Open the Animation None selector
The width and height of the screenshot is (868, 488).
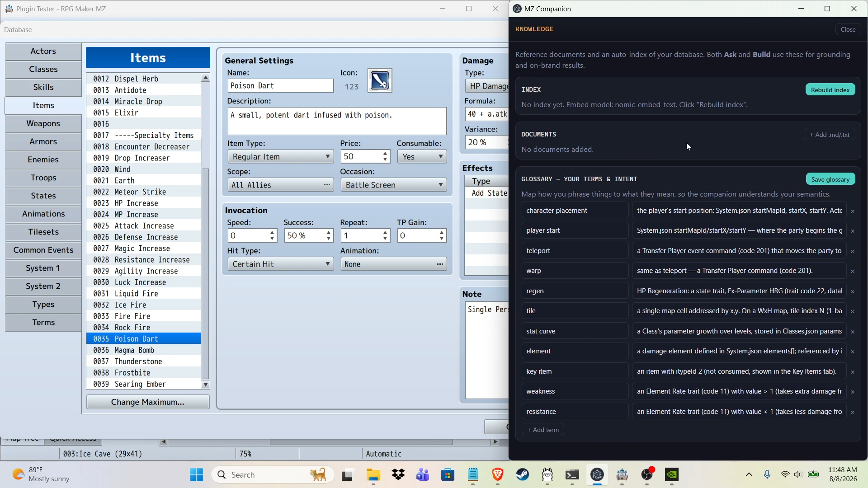click(393, 264)
